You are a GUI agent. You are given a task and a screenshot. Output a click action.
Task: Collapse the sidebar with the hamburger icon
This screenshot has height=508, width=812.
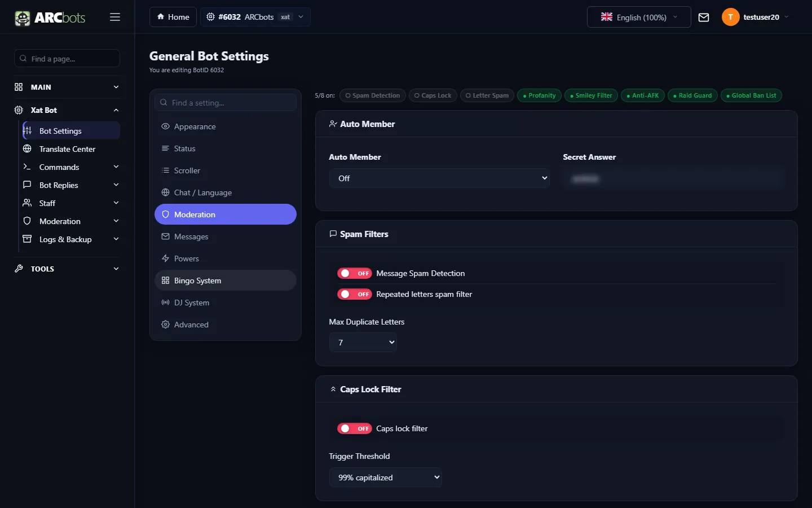click(x=115, y=17)
